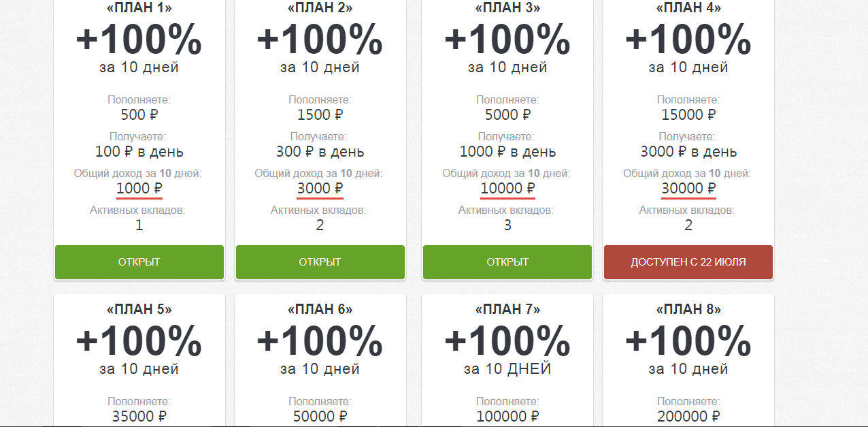Select the underlined 10000 ₽ total income
Screen dimensions: 868x427
click(507, 188)
